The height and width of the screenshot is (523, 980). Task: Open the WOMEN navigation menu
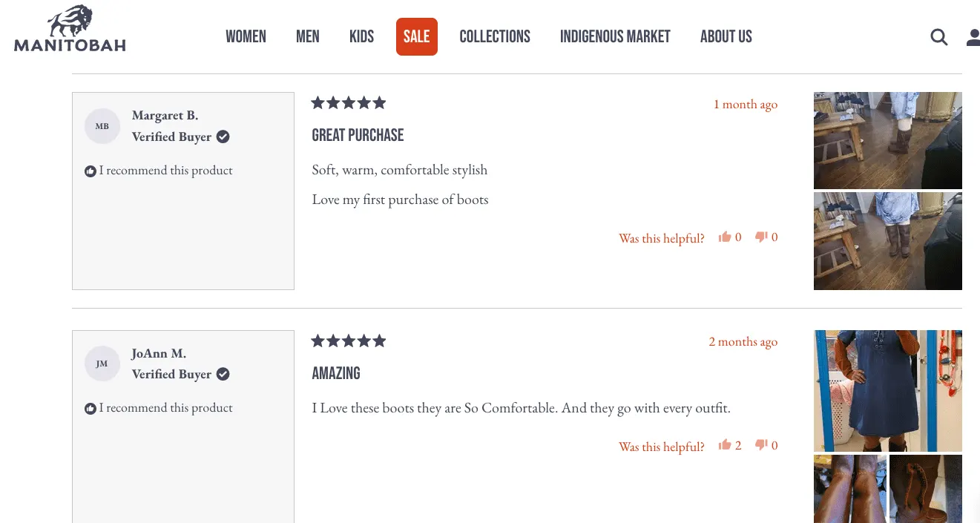tap(246, 36)
